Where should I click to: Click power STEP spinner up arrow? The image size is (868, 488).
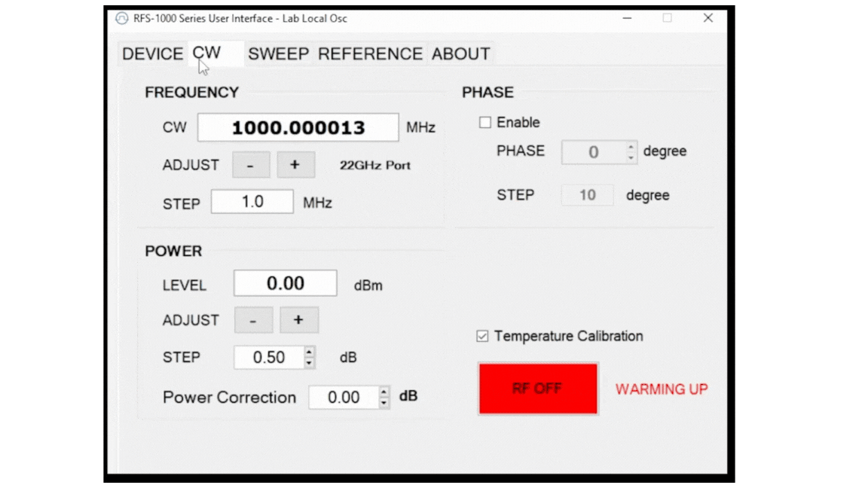point(309,352)
